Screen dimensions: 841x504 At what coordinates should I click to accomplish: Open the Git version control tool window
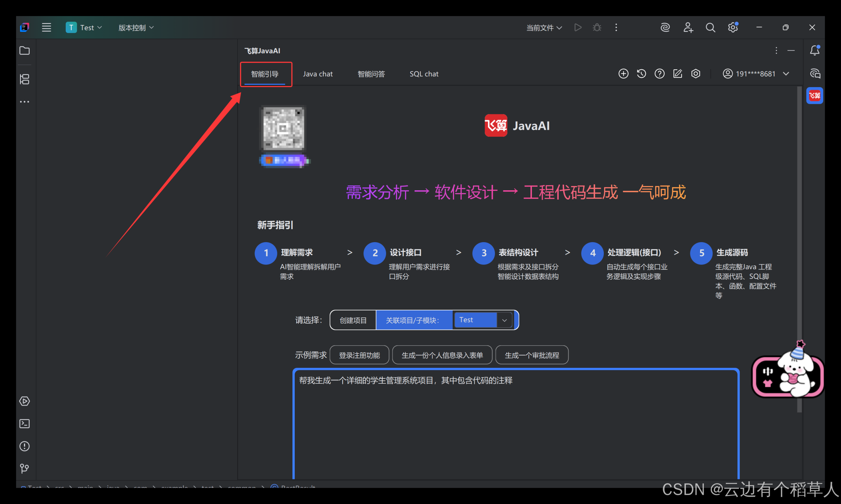[x=24, y=469]
